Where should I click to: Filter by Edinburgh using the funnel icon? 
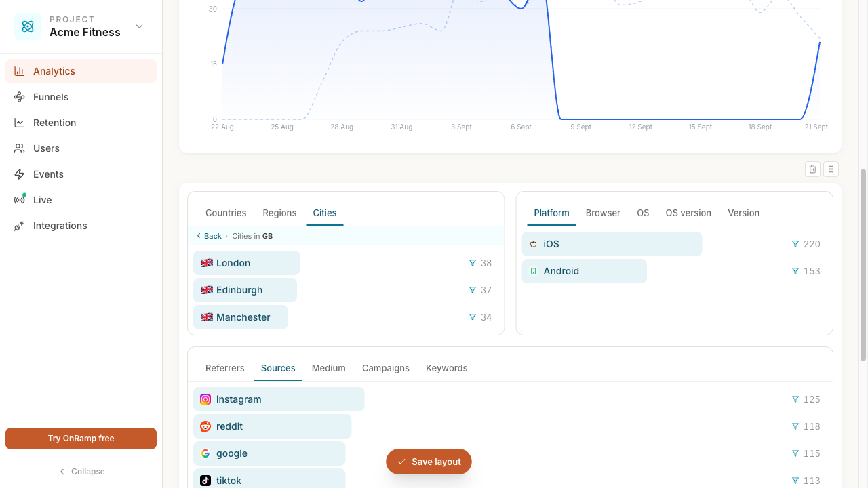tap(473, 290)
